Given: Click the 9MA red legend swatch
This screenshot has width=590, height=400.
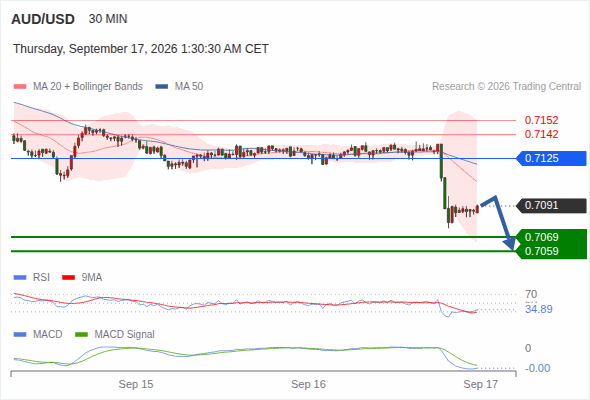Looking at the screenshot, I should pyautogui.click(x=68, y=278).
